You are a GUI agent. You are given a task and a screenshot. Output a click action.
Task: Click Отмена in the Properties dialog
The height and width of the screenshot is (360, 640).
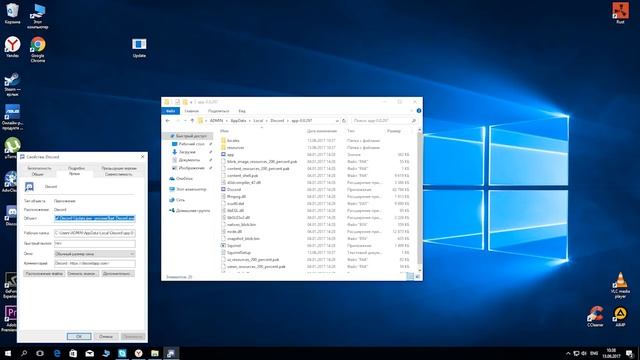click(x=106, y=336)
